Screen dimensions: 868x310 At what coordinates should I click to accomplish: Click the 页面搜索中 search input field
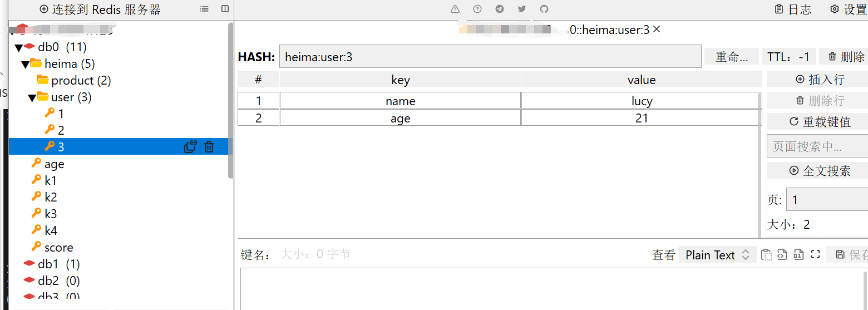pyautogui.click(x=817, y=147)
